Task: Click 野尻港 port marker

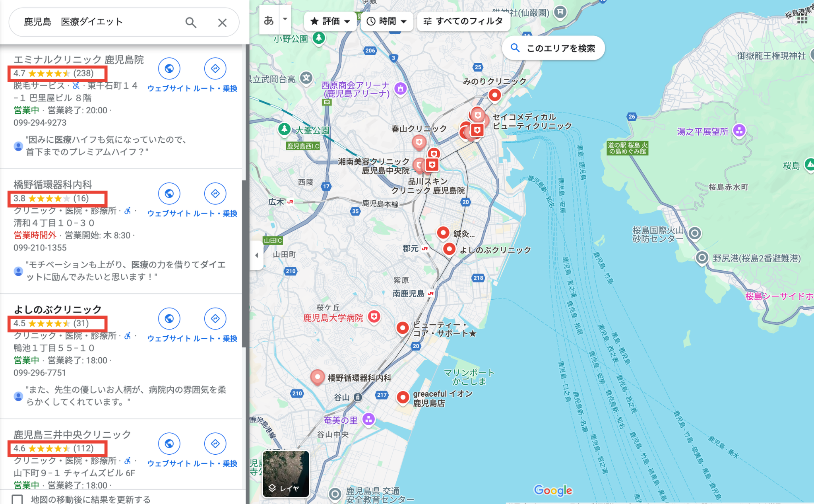Action: pyautogui.click(x=702, y=258)
